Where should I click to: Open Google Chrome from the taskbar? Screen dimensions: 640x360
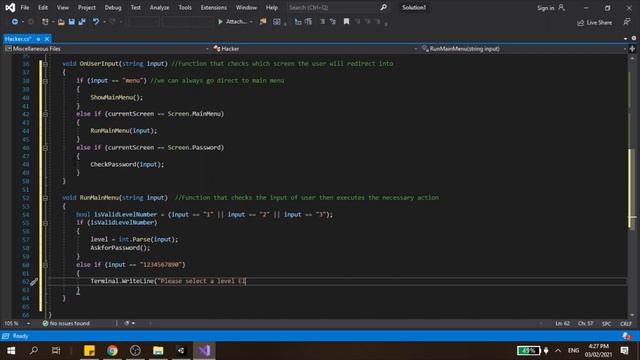pyautogui.click(x=112, y=351)
